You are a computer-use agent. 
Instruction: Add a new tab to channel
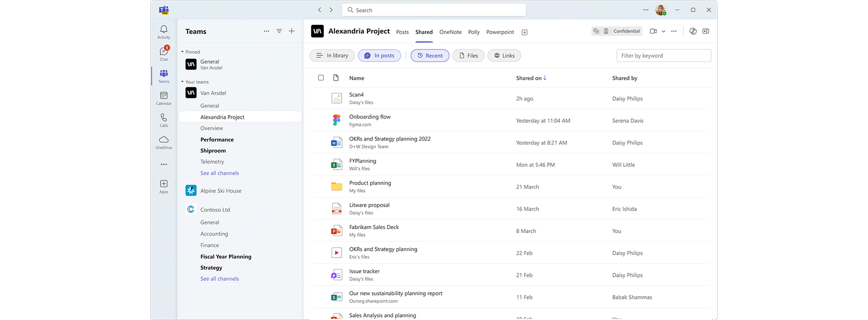click(524, 32)
